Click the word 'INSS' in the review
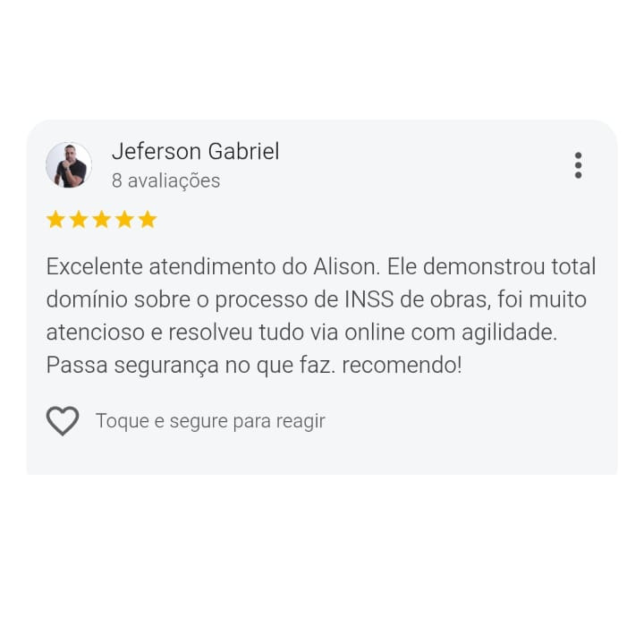The width and height of the screenshot is (644, 644). 369,299
